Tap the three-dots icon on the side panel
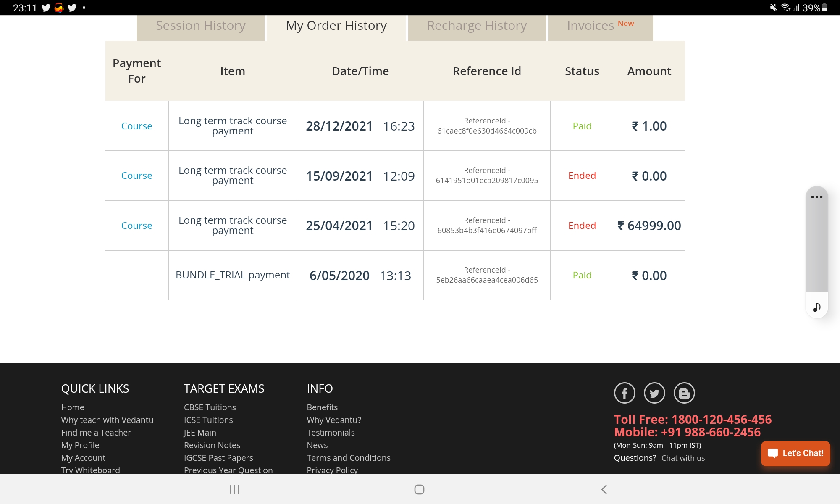Screen dimensions: 840x504 coord(816,197)
